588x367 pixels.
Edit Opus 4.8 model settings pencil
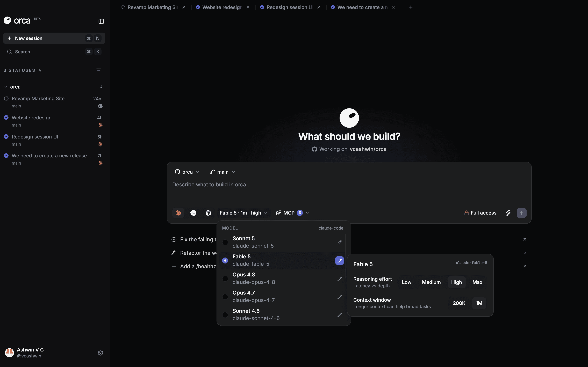(340, 279)
